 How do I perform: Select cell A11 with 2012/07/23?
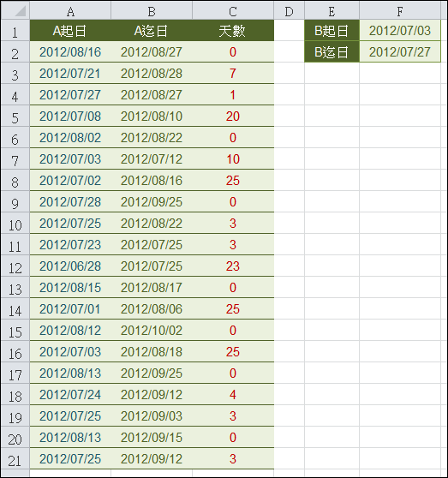tap(70, 245)
